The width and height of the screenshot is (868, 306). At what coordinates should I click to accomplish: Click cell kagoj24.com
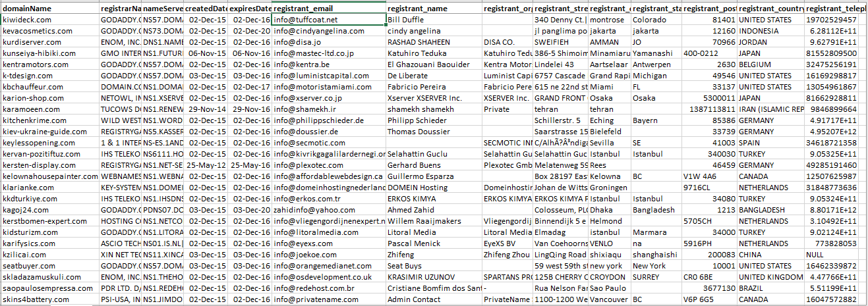50,210
